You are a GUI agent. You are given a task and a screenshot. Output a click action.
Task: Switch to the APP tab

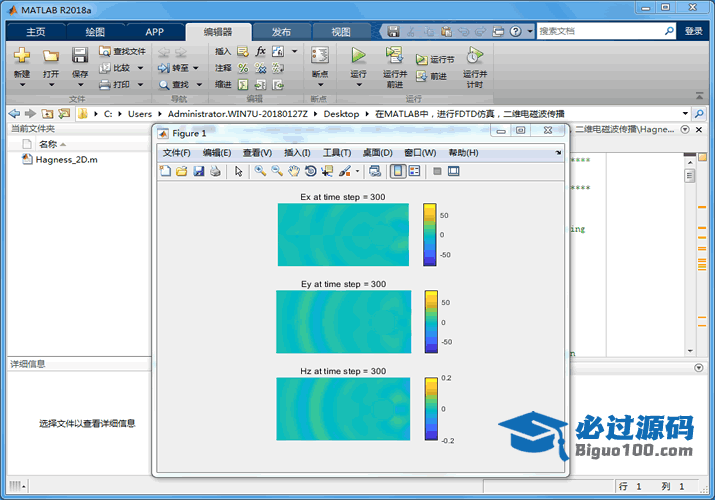click(155, 32)
